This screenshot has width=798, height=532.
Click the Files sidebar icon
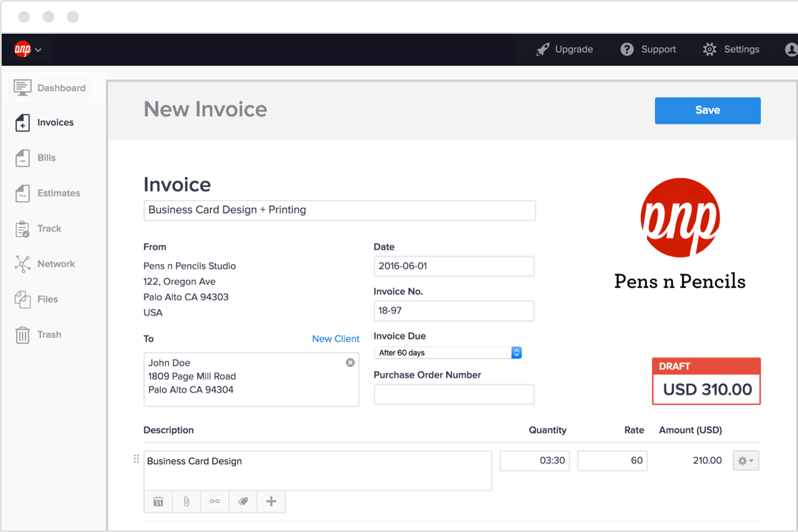pyautogui.click(x=23, y=299)
